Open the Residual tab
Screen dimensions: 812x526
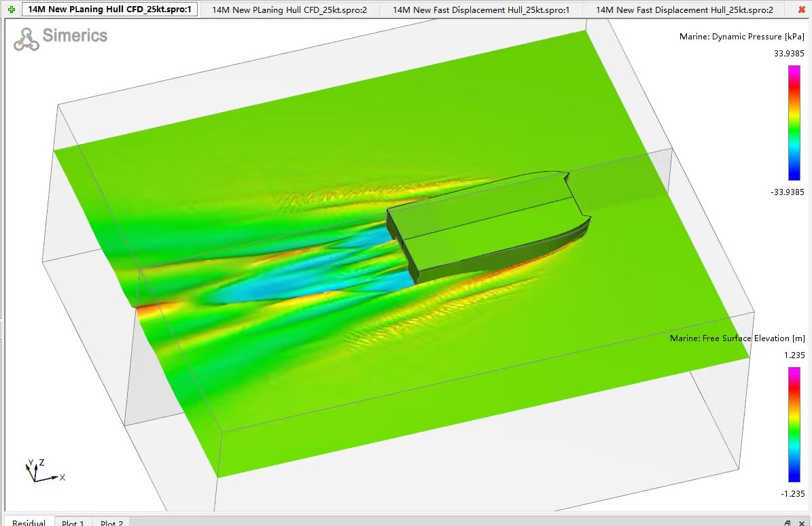coord(29,522)
